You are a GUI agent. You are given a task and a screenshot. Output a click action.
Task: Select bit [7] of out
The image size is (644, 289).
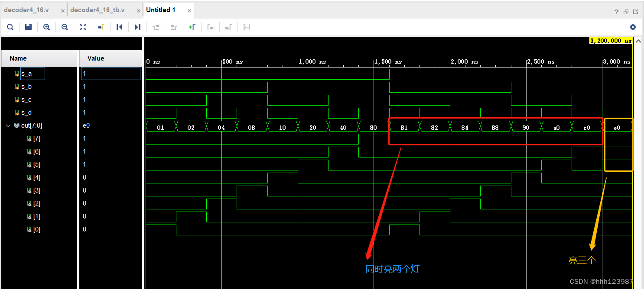[36, 138]
